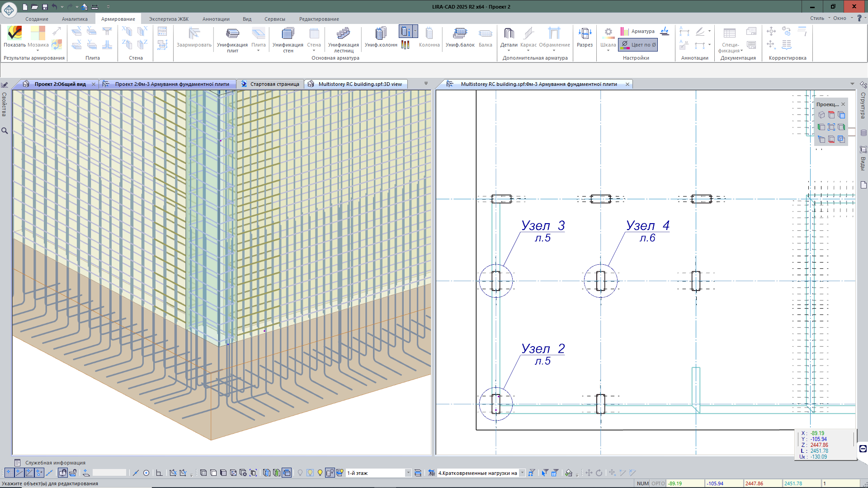Select Униф.колонн tool in ribbon
Viewport: 868px width, 488px height.
[381, 36]
